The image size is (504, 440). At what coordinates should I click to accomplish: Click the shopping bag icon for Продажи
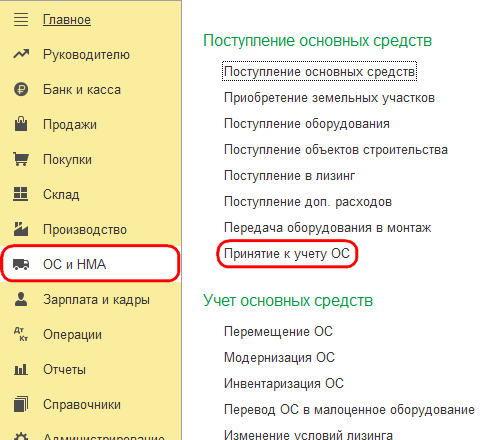click(x=21, y=124)
